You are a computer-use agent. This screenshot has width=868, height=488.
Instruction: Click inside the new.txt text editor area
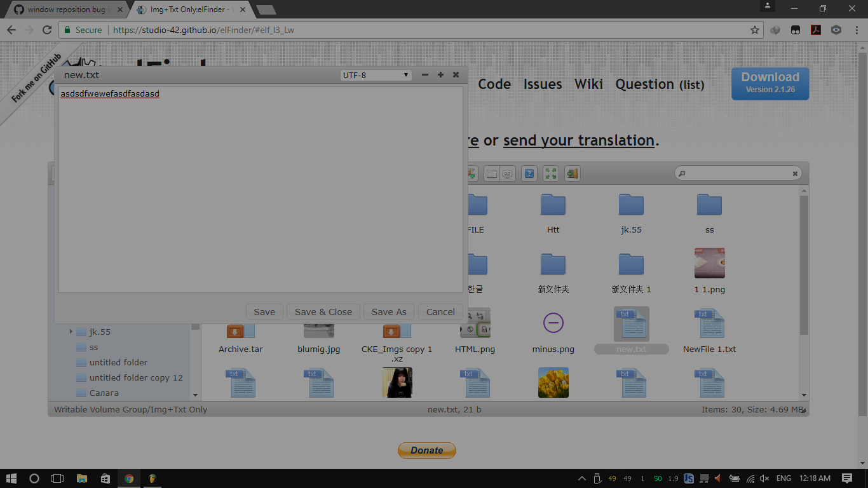[261, 189]
